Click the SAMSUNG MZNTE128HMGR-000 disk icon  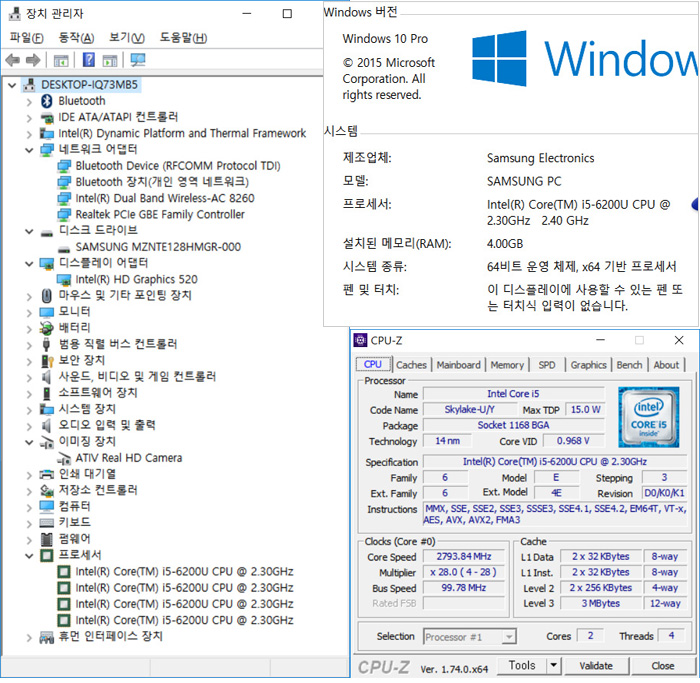tap(64, 248)
